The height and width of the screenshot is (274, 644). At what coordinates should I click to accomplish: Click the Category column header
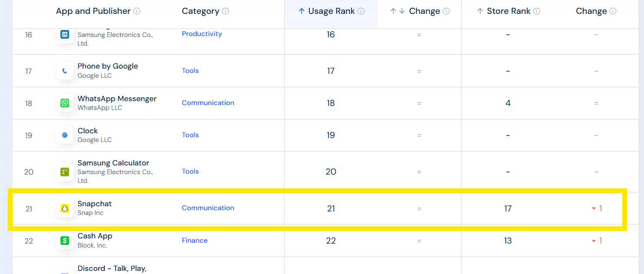tap(201, 11)
